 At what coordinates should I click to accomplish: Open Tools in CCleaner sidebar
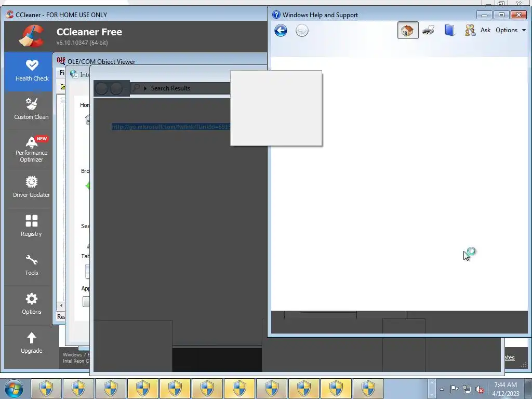coord(32,265)
